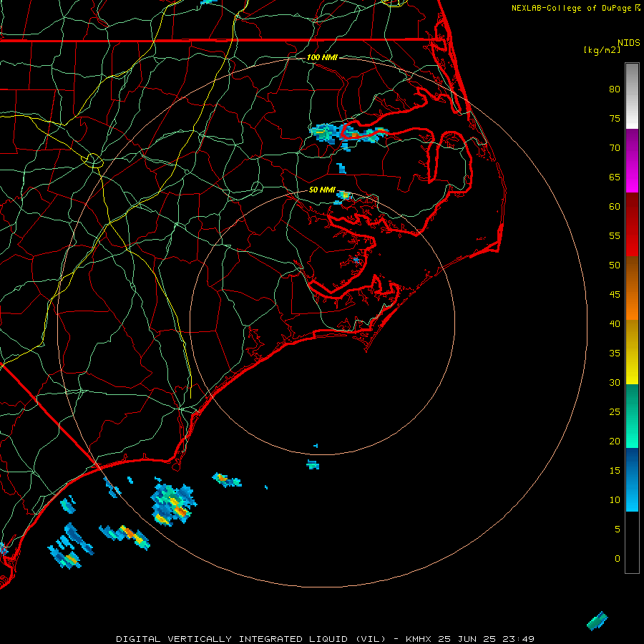Click the 60 value on the color scale
The height and width of the screenshot is (644, 644).
coord(615,207)
